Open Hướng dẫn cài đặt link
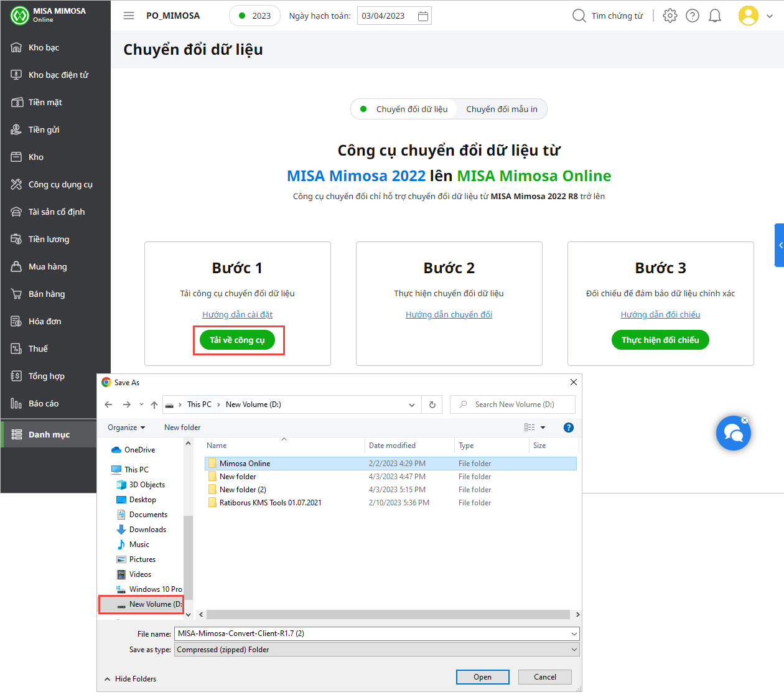784x697 pixels. click(237, 314)
